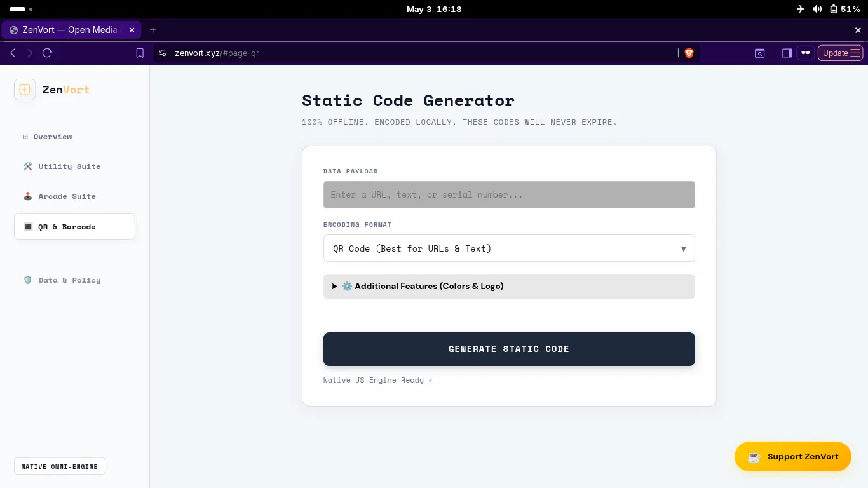Select the ZenVort — Open Media tab
Viewport: 868px width, 488px height.
coord(70,30)
